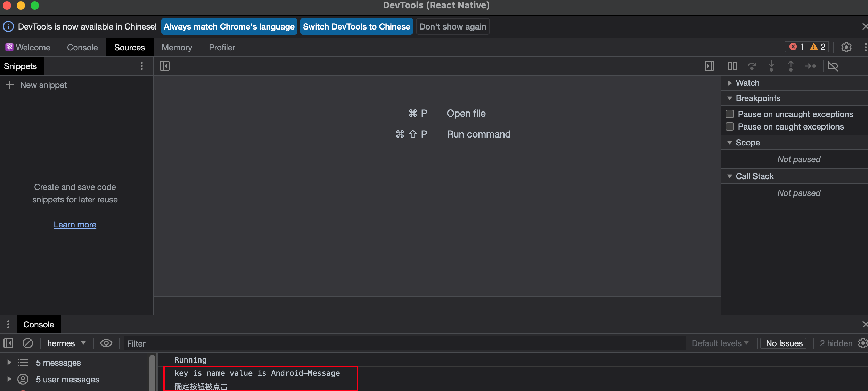
Task: Pause script execution in the debugger
Action: pos(732,66)
